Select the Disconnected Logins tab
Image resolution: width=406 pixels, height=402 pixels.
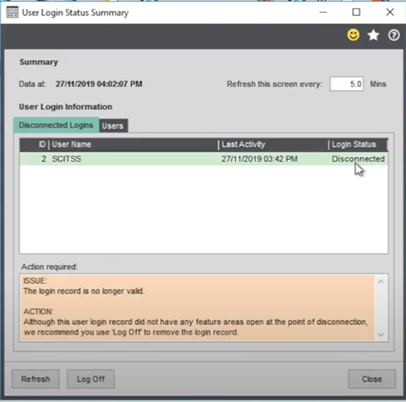pyautogui.click(x=56, y=125)
